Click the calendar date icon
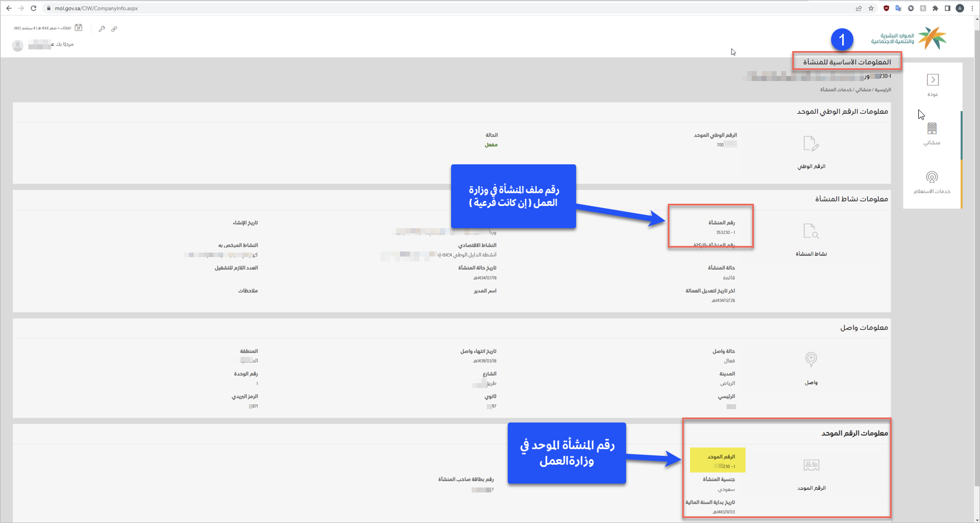The width and height of the screenshot is (980, 523). 79,28
